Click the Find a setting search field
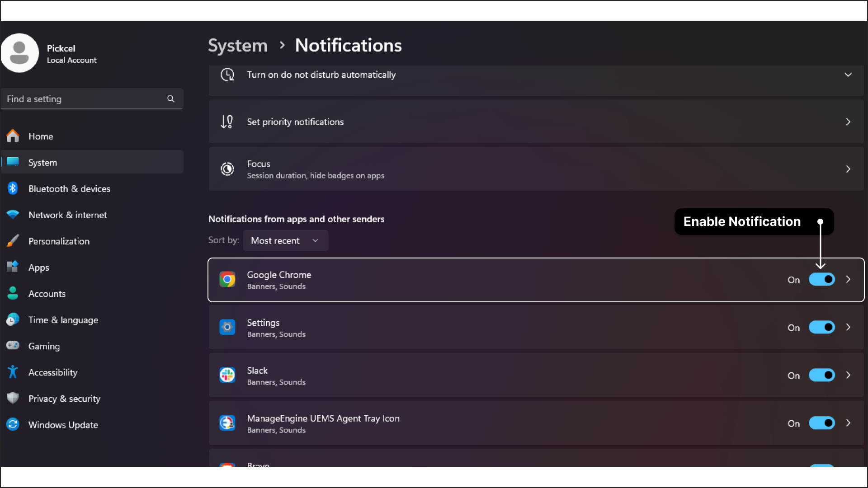The height and width of the screenshot is (488, 868). tap(92, 99)
